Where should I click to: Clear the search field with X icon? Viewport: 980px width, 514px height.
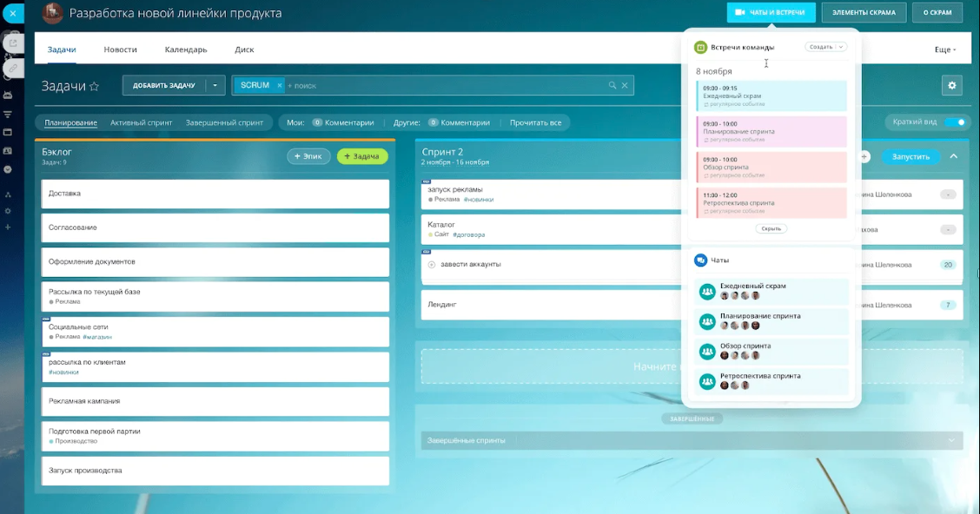(625, 86)
